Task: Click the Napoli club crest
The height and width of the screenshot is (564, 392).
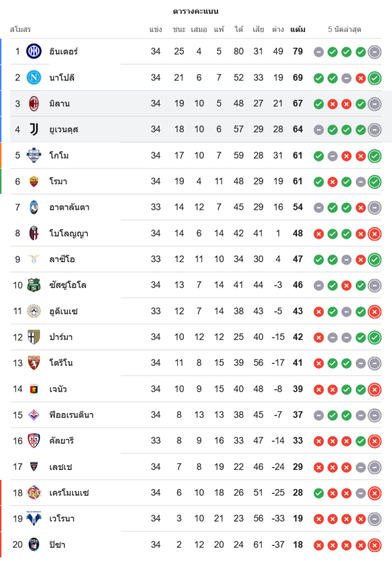Action: click(x=34, y=78)
